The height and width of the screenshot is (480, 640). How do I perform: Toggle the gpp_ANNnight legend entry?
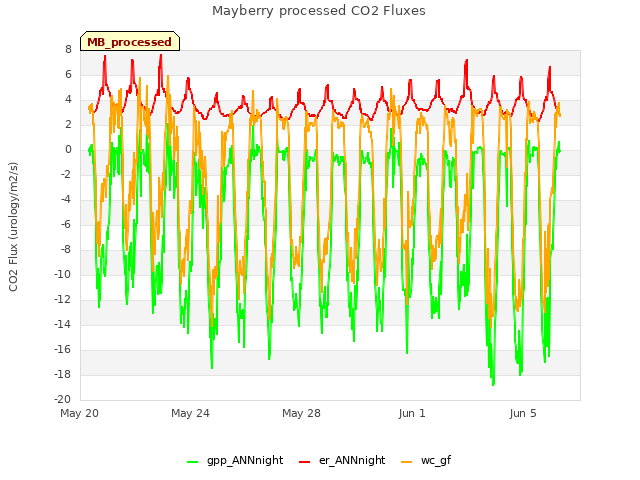point(235,460)
